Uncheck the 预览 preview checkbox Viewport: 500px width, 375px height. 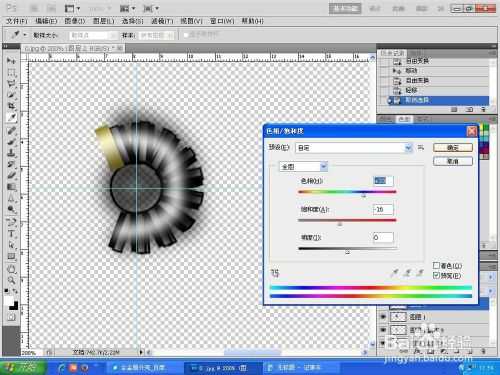(436, 275)
